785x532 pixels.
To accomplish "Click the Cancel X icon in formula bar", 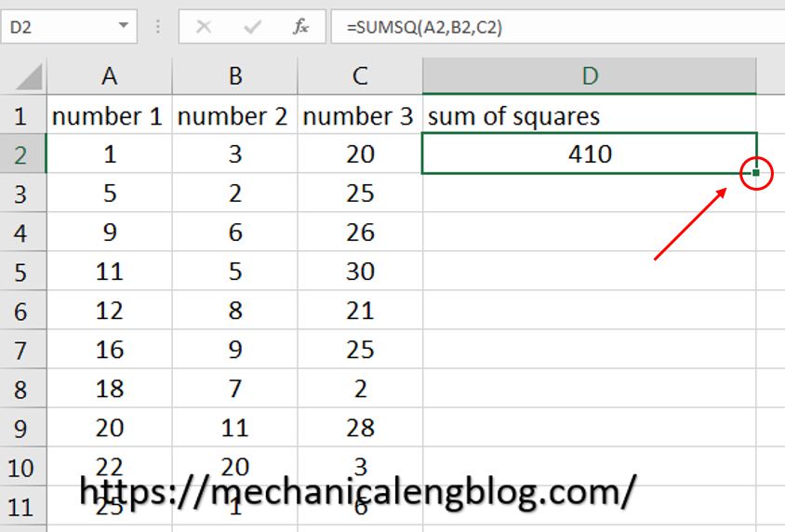I will 204,27.
